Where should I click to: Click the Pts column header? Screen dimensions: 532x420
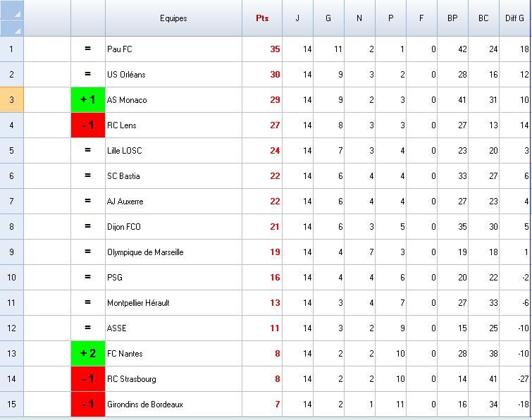tap(262, 18)
